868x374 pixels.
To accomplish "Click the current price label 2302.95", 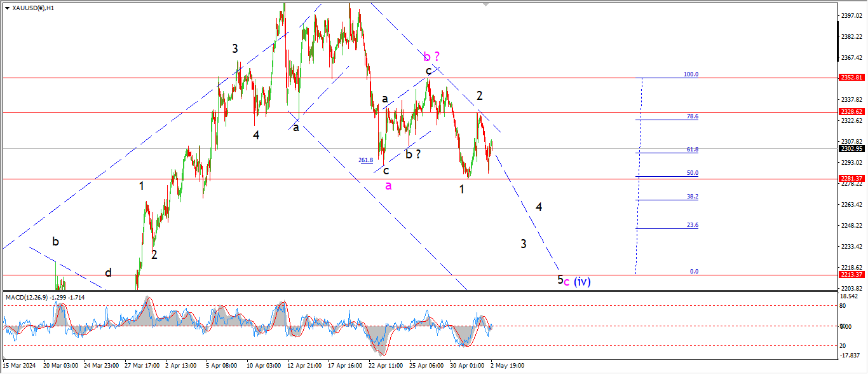I will pyautogui.click(x=850, y=148).
